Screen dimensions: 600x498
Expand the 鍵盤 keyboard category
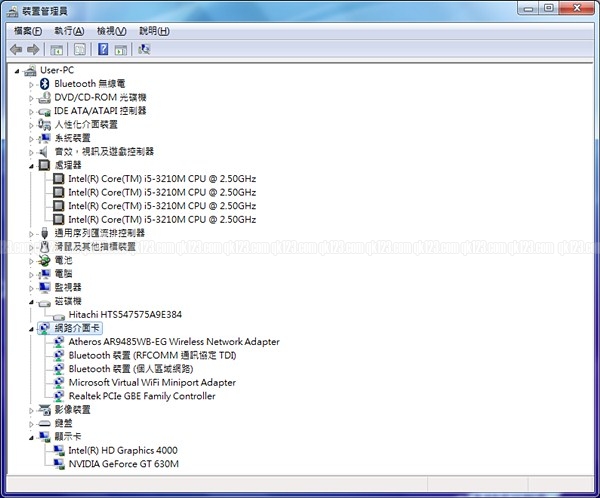[32, 423]
